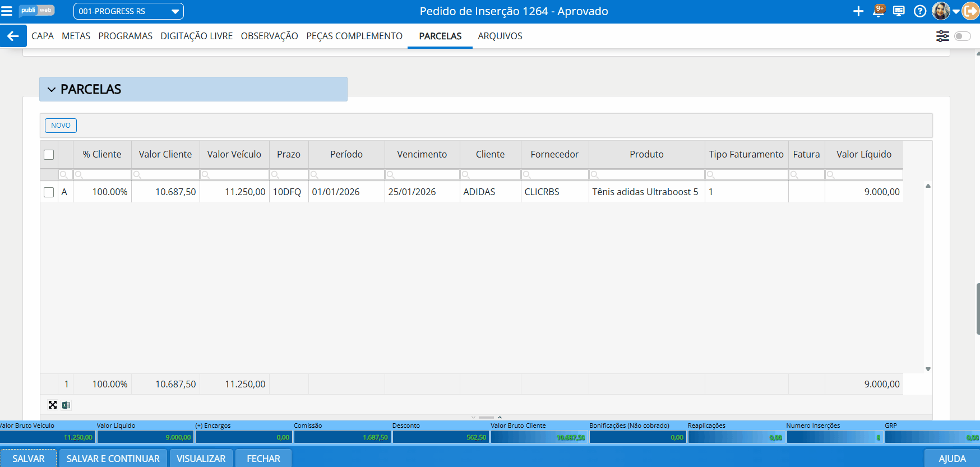
Task: Click the plus icon in header
Action: click(x=858, y=11)
